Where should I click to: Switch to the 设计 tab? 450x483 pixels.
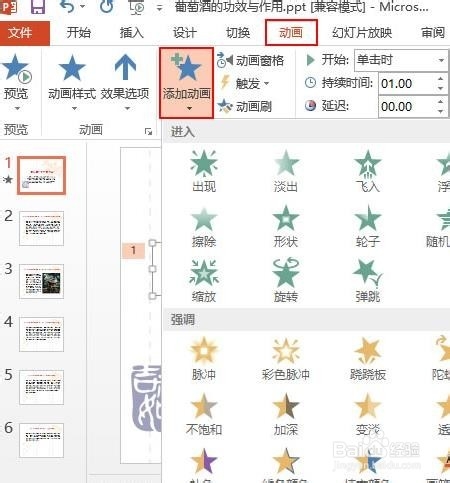pos(185,33)
